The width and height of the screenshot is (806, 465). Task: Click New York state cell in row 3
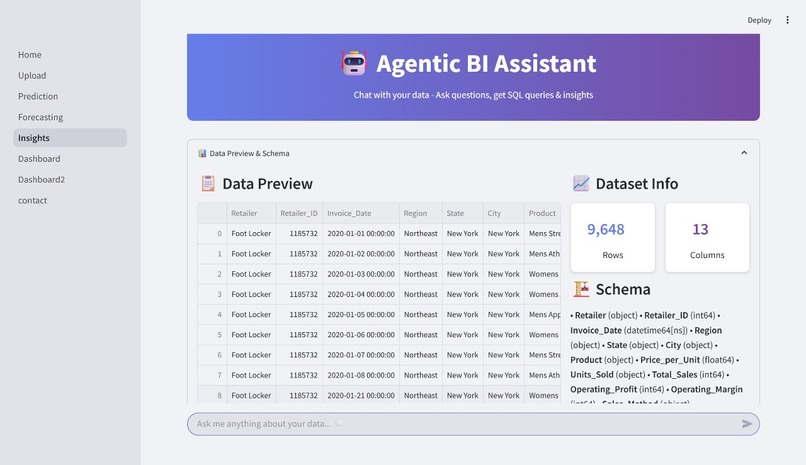tap(463, 294)
